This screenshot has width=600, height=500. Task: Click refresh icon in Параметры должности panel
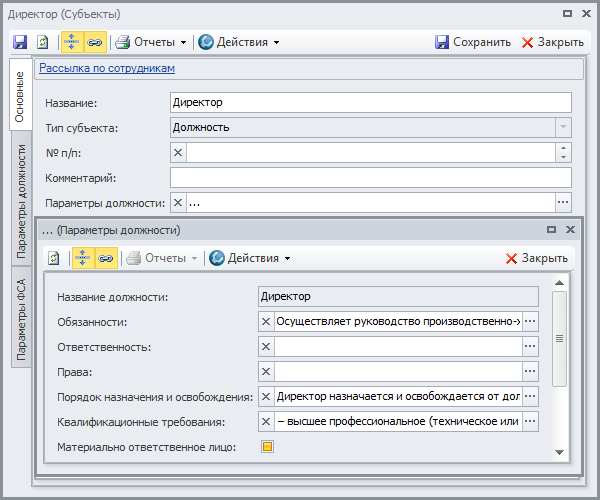click(54, 258)
